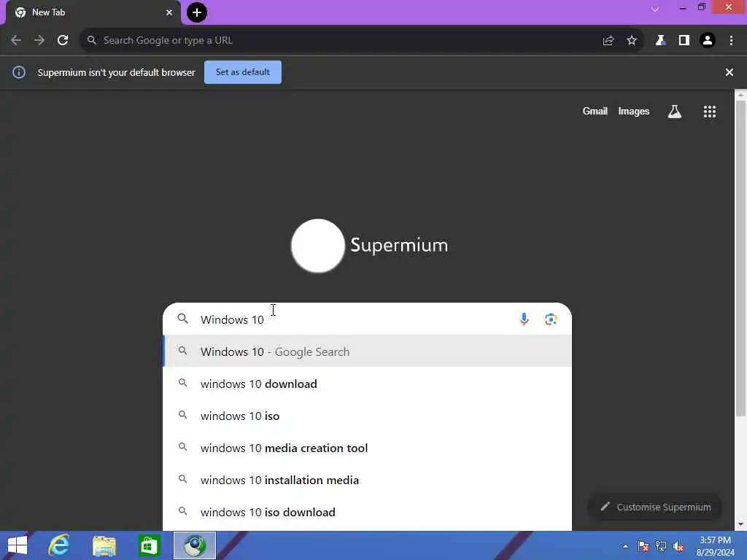Go forward to next page
The image size is (747, 560).
pyautogui.click(x=39, y=41)
